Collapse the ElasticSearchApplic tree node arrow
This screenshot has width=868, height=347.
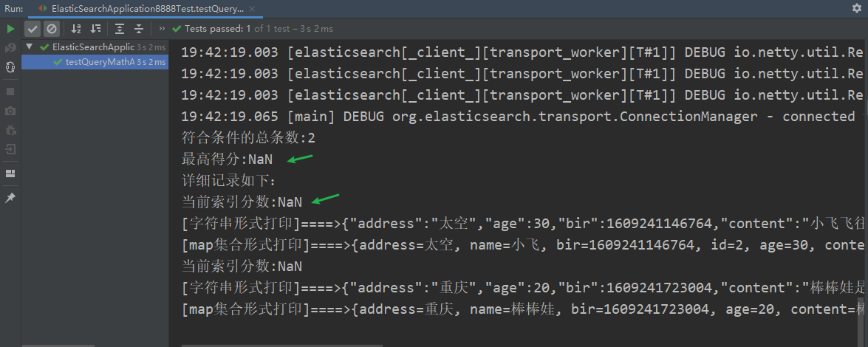(x=30, y=47)
